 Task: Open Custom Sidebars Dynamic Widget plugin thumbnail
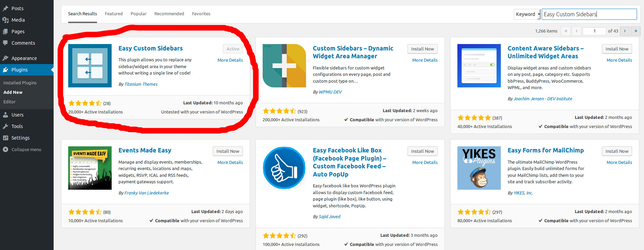click(x=284, y=66)
